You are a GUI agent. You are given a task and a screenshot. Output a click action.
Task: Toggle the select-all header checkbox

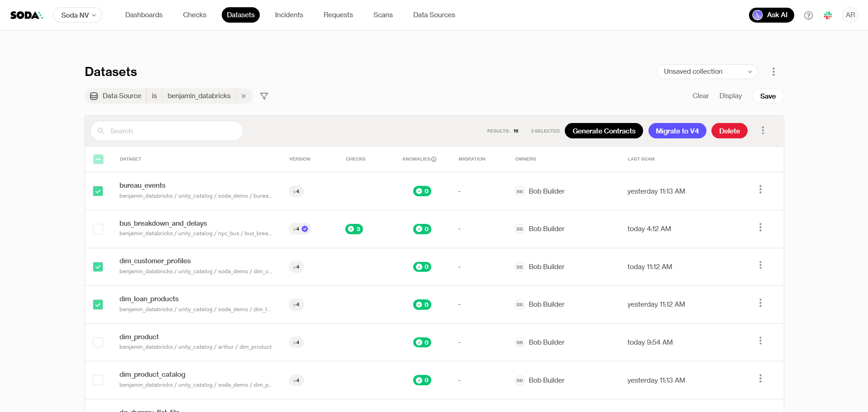(x=98, y=159)
